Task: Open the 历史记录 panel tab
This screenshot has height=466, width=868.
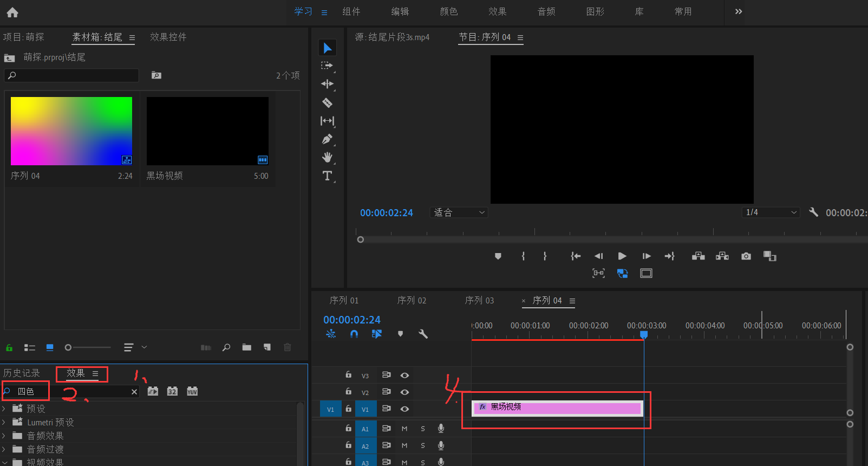Action: (x=22, y=373)
